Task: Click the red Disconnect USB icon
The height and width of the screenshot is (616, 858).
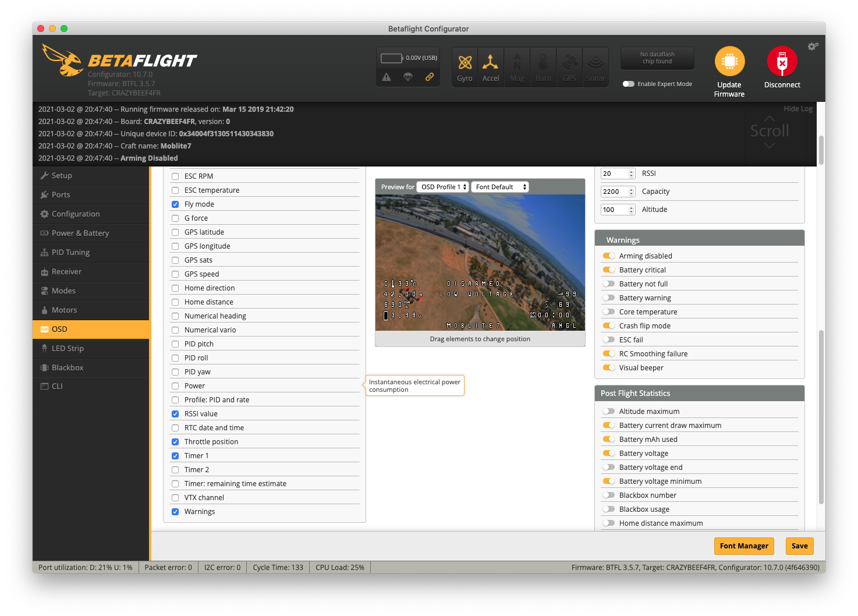Action: (x=782, y=61)
